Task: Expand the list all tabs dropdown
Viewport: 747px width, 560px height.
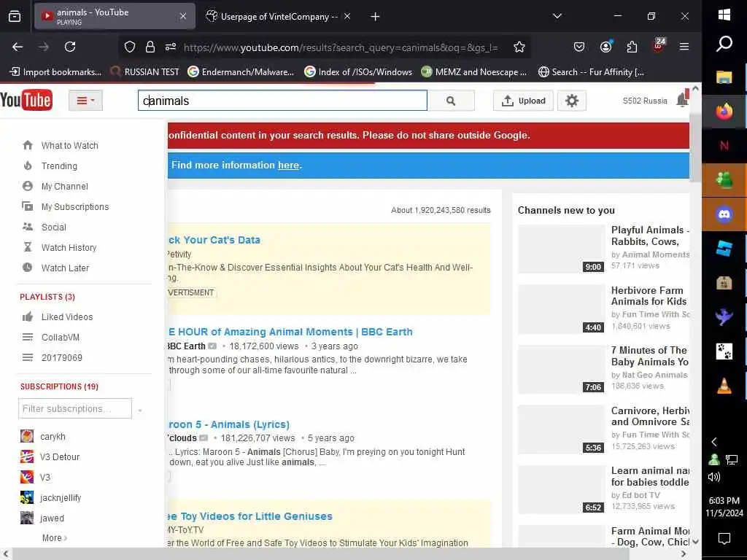Action: [557, 16]
